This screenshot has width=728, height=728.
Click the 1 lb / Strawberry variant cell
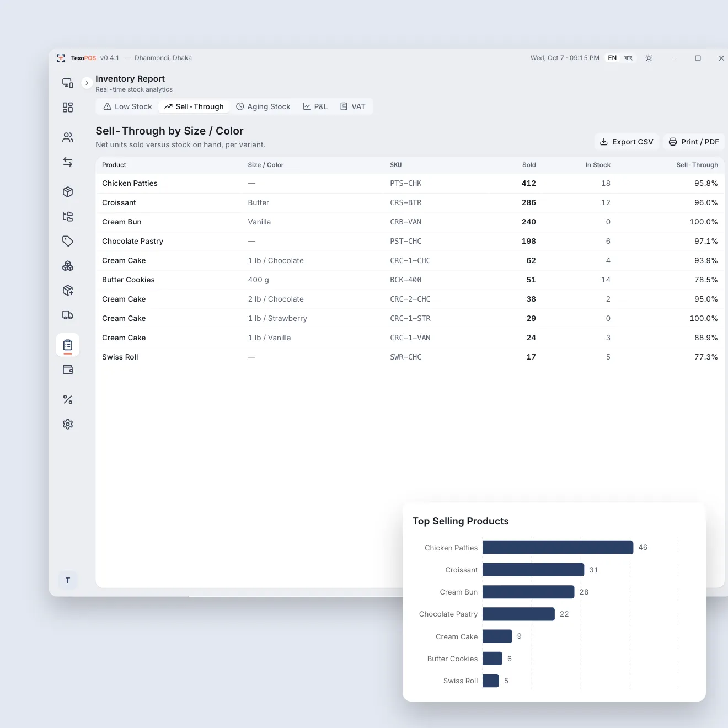pyautogui.click(x=277, y=318)
